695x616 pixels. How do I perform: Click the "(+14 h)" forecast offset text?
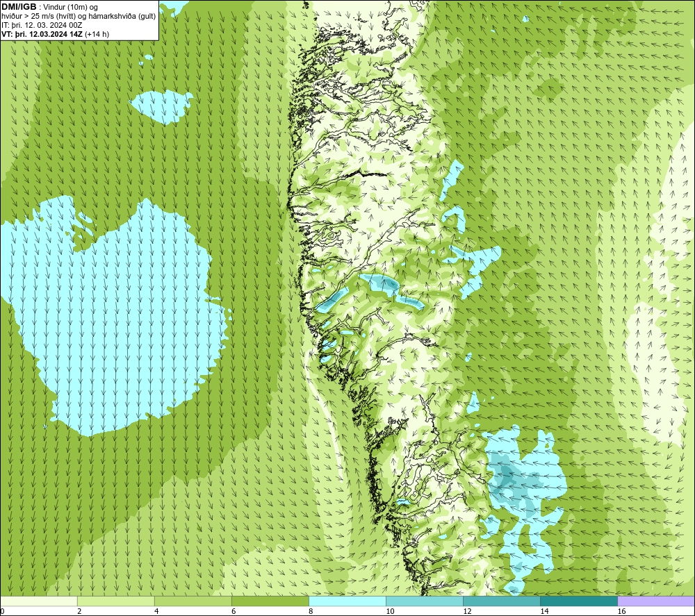click(x=97, y=34)
